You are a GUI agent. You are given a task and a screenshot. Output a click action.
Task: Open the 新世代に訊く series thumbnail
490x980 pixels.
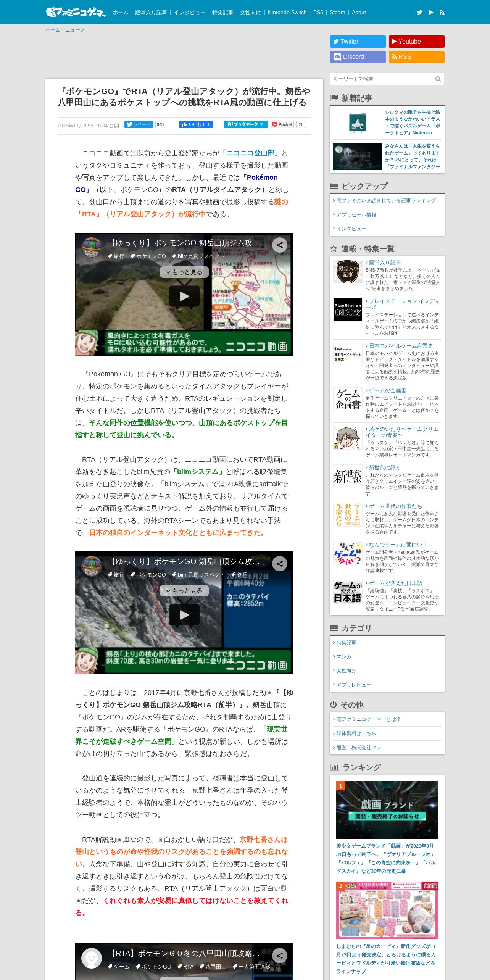[x=348, y=476]
